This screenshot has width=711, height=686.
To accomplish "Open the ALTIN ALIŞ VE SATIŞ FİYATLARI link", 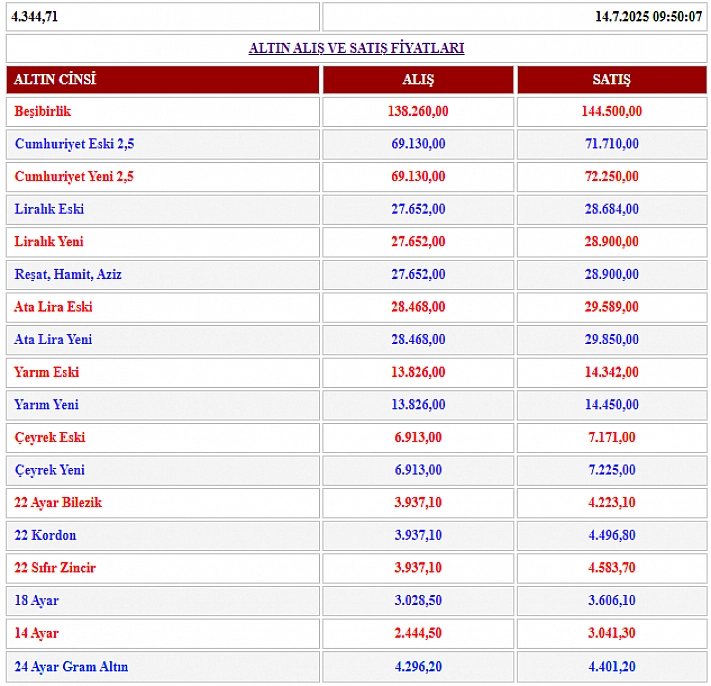I will [x=356, y=48].
